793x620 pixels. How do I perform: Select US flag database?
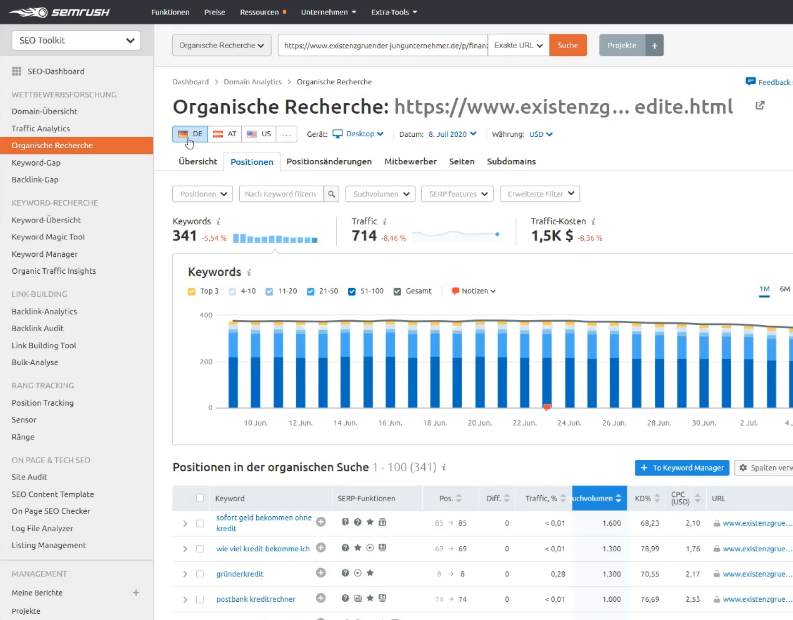[259, 134]
